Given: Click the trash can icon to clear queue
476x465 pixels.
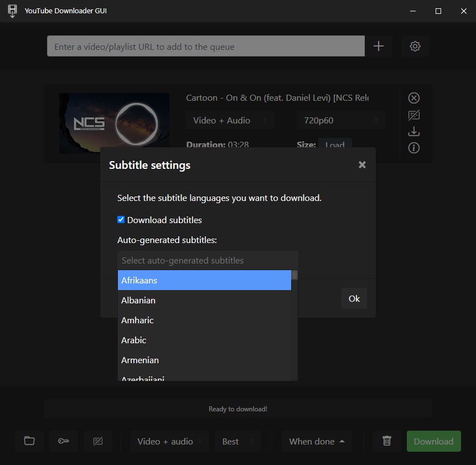Looking at the screenshot, I should [387, 441].
